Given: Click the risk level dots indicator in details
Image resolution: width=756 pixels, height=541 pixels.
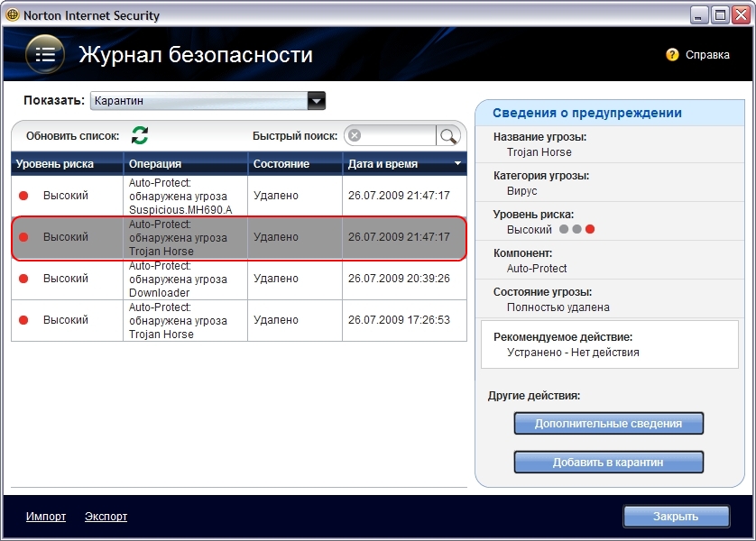Looking at the screenshot, I should [x=576, y=229].
